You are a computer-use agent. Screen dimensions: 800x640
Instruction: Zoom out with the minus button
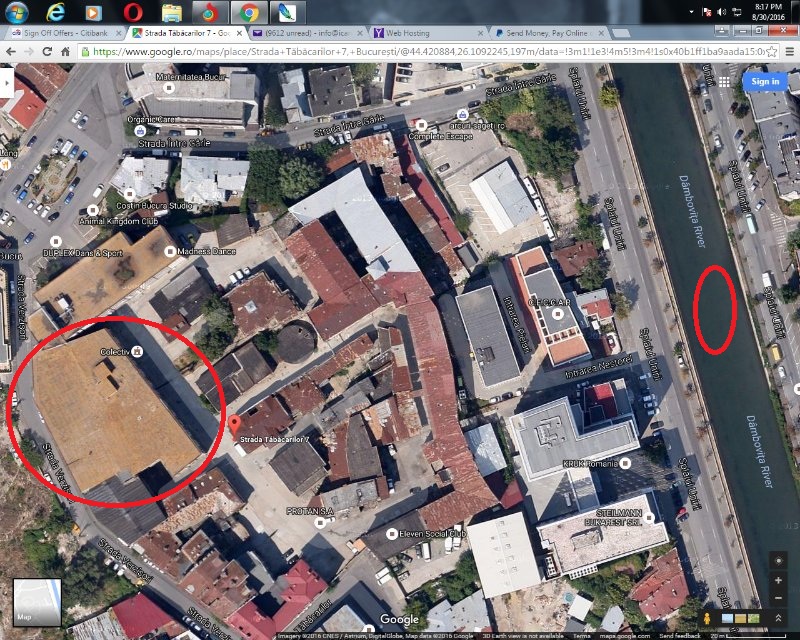point(778,598)
